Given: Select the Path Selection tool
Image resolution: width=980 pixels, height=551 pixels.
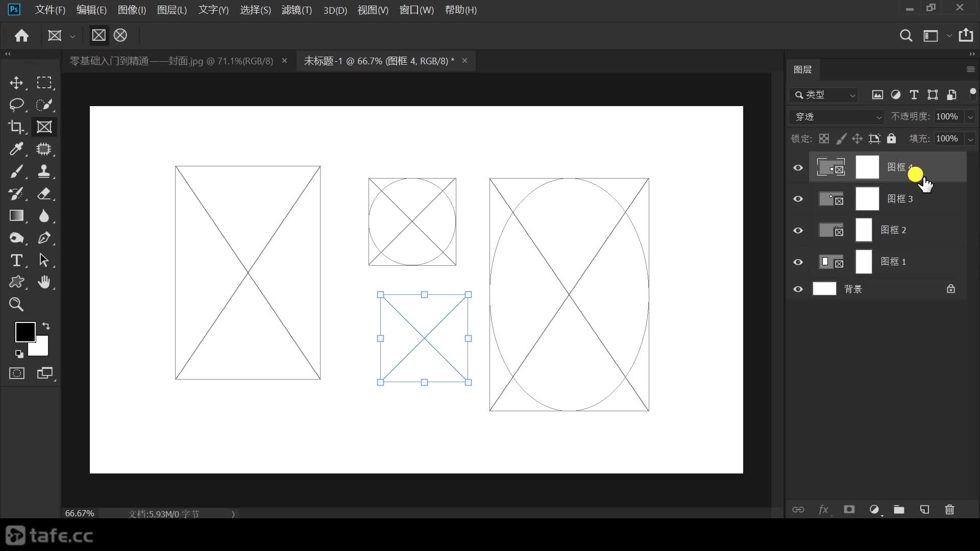Looking at the screenshot, I should tap(44, 260).
